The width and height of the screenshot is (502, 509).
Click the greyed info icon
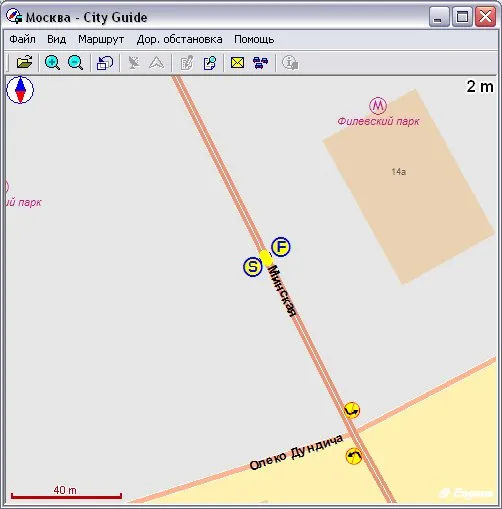290,62
